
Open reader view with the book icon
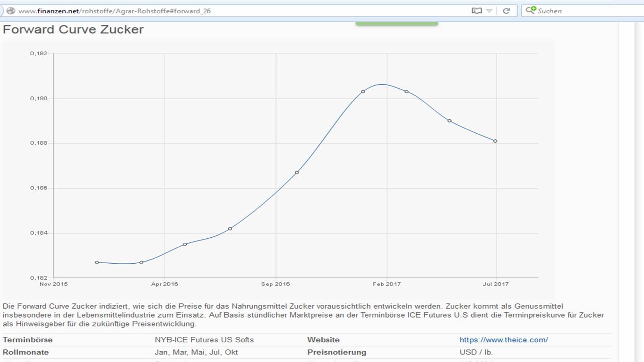pos(477,10)
